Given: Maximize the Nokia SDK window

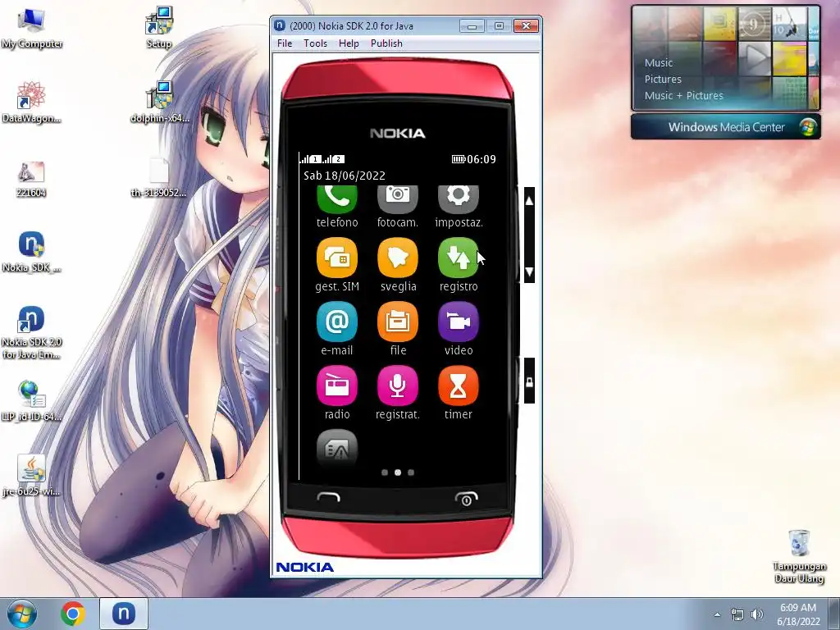Looking at the screenshot, I should click(x=499, y=25).
